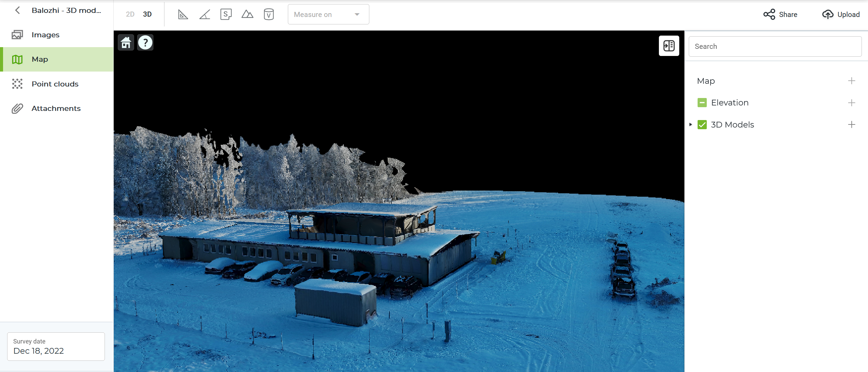Collapse the layers side panel
This screenshot has height=372, width=868.
click(x=669, y=46)
